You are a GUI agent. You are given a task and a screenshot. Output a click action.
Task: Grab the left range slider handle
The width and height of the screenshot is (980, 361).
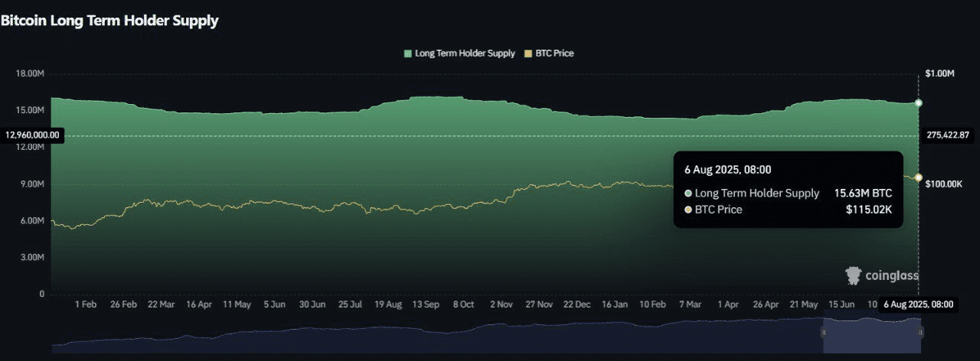click(824, 333)
